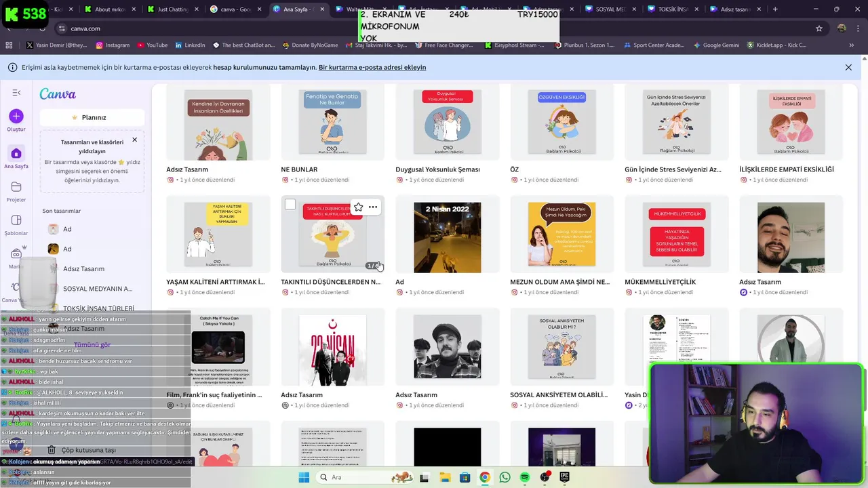Viewport: 868px width, 488px height.
Task: Click Tümünü gör link
Action: point(92,345)
